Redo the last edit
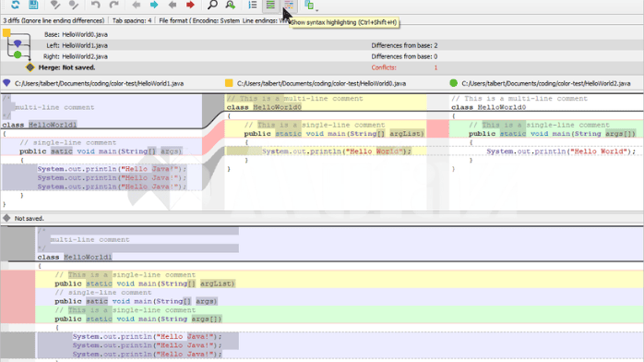 (113, 5)
